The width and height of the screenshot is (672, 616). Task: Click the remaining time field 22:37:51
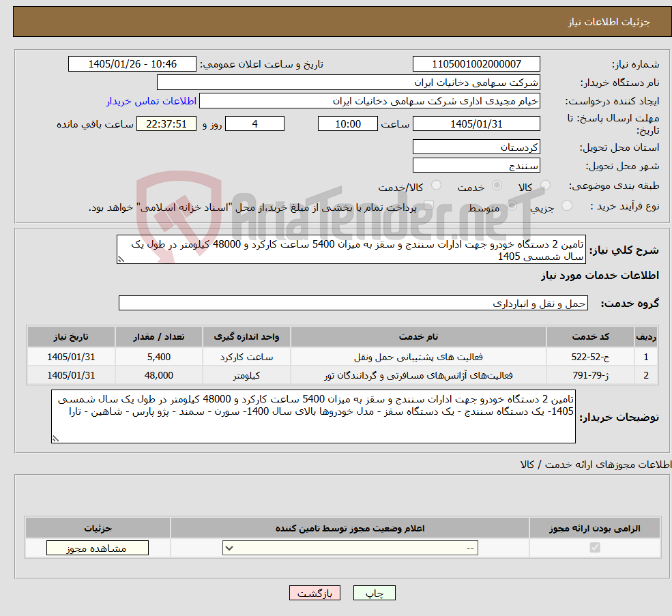pos(166,124)
